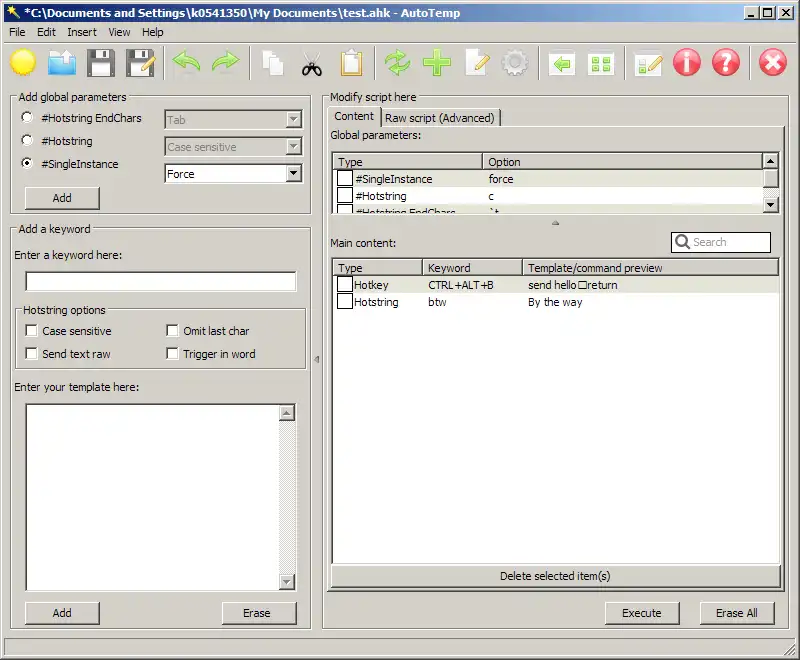Click the Copy pages icon in toolbar
Screen dimensions: 800x660
click(x=272, y=63)
